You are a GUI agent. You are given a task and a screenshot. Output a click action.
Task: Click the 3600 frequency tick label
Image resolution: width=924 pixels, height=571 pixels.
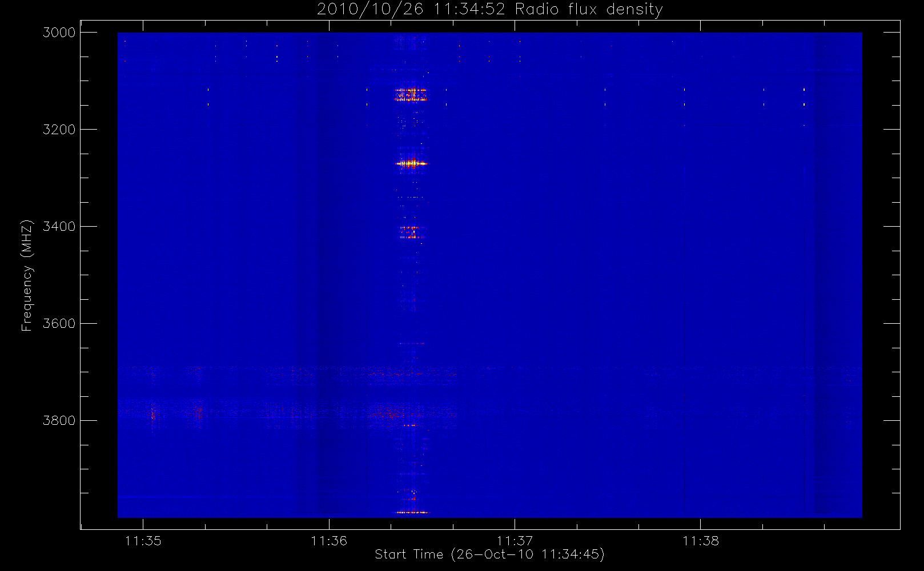tap(59, 324)
